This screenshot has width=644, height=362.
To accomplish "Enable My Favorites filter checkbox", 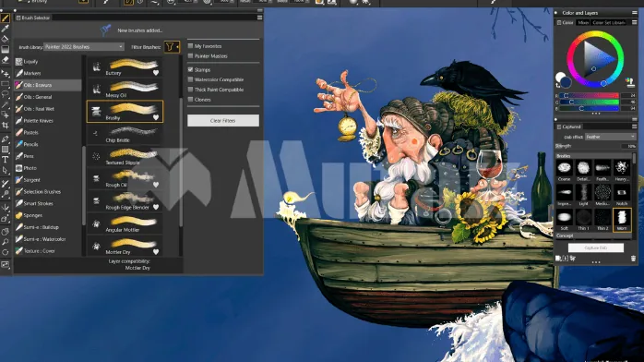I will tap(190, 46).
